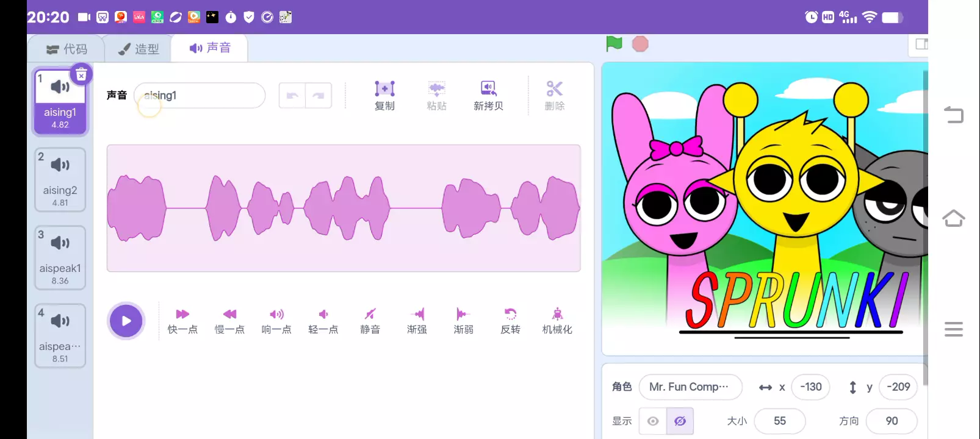Apply the 反转 (Reverse) effect
980x439 pixels.
tap(510, 321)
